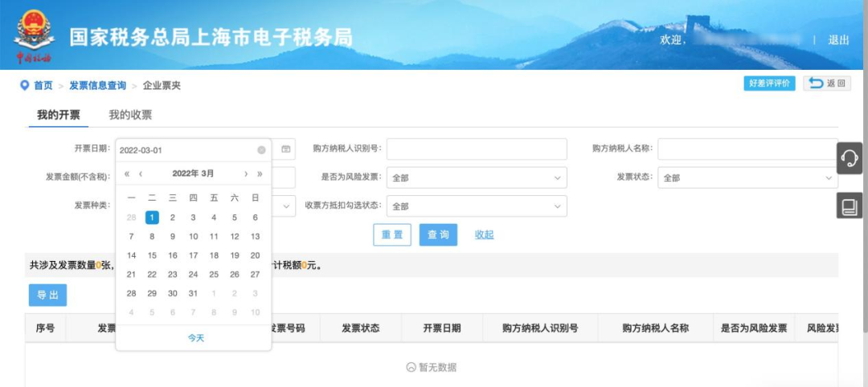Switch to the 我的收票 tab
Screen dimensions: 868x387
[130, 115]
